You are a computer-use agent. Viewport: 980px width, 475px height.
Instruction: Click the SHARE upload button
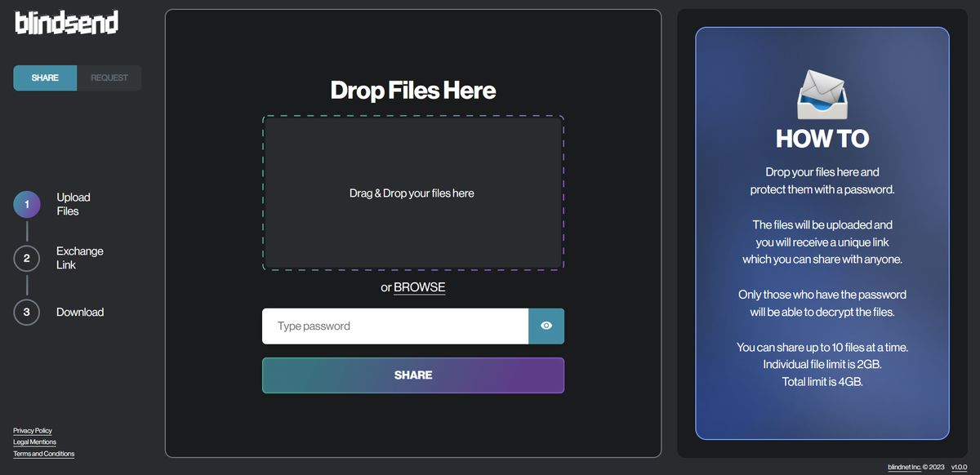pyautogui.click(x=412, y=375)
